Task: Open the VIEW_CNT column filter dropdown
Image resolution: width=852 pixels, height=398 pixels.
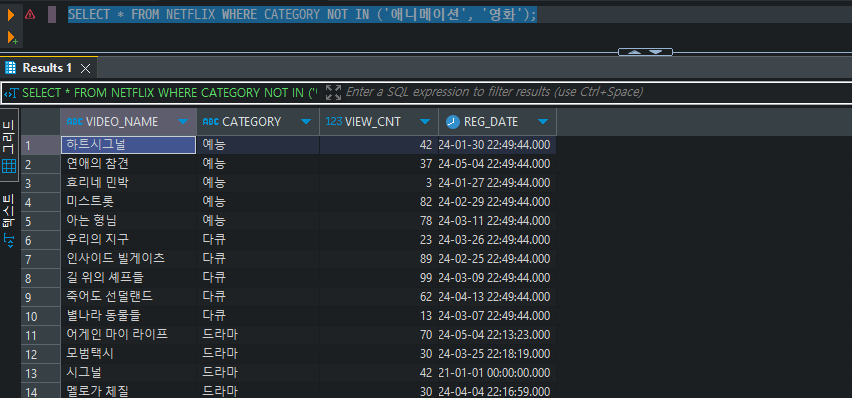Action: (x=425, y=122)
